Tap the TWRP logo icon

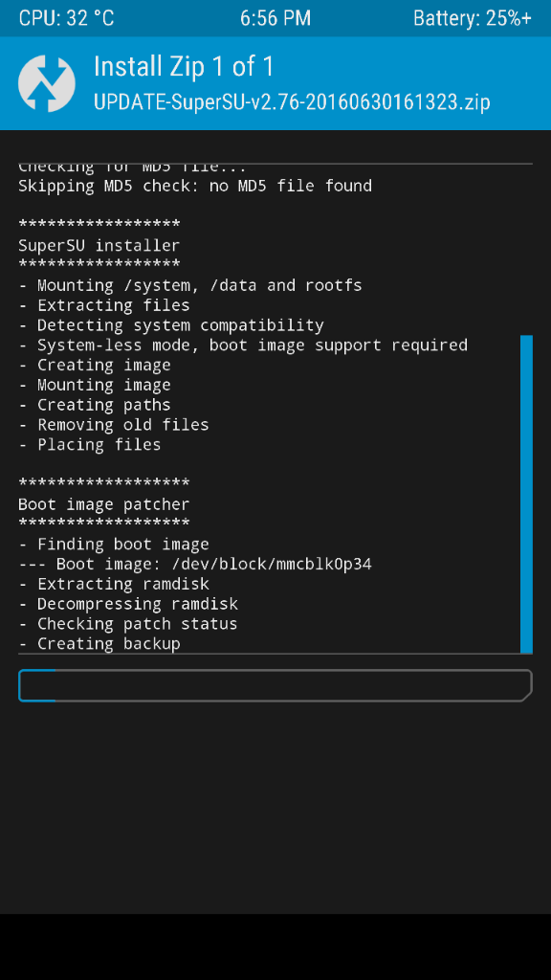click(x=47, y=84)
